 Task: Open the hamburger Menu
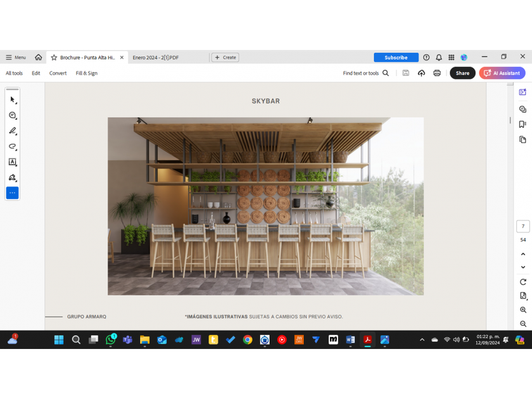click(16, 58)
